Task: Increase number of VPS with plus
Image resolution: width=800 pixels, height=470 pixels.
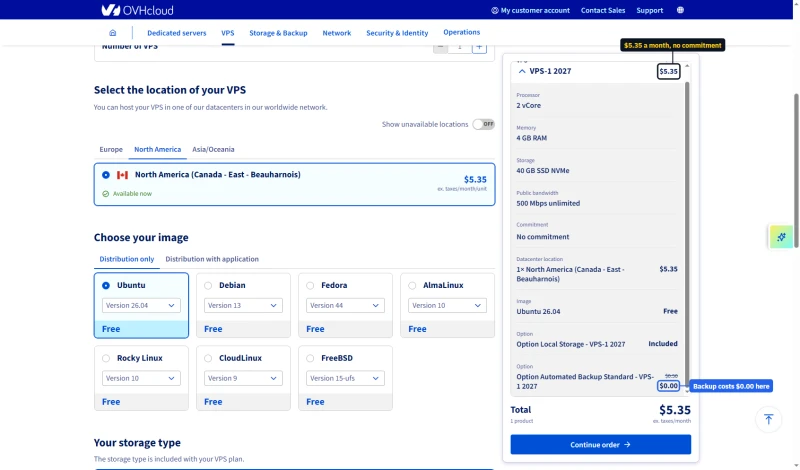Action: click(479, 47)
